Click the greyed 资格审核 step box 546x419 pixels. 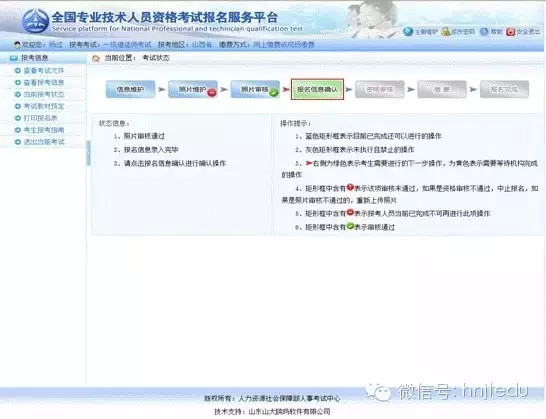click(380, 89)
